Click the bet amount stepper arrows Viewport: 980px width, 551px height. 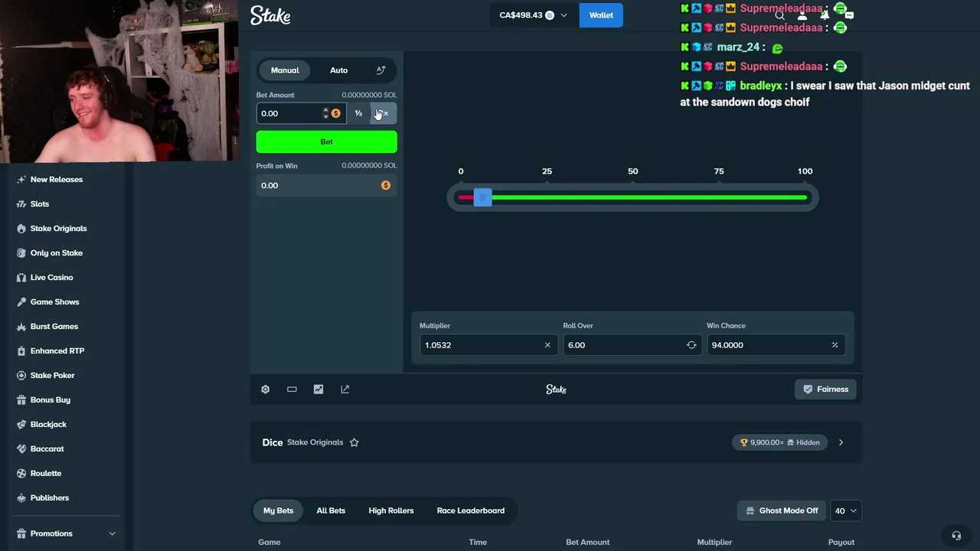325,113
